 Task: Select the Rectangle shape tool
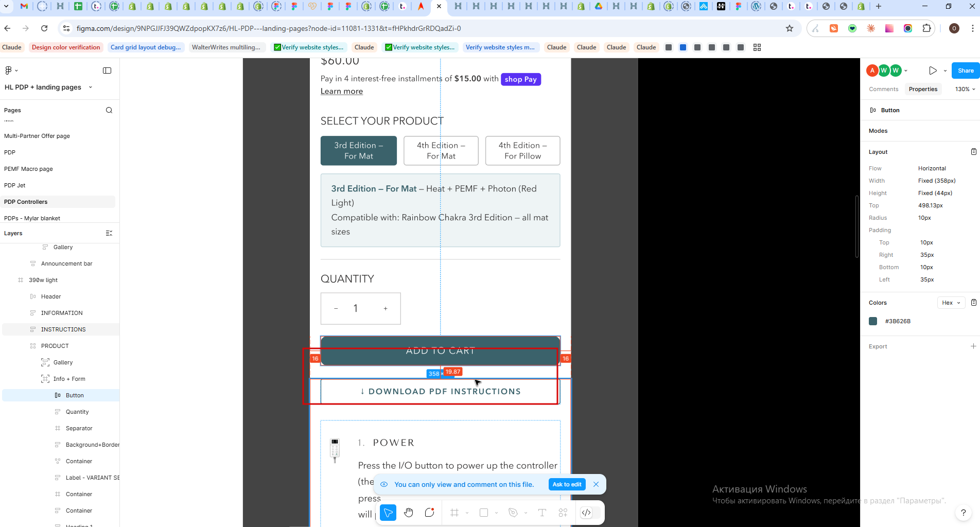[484, 513]
